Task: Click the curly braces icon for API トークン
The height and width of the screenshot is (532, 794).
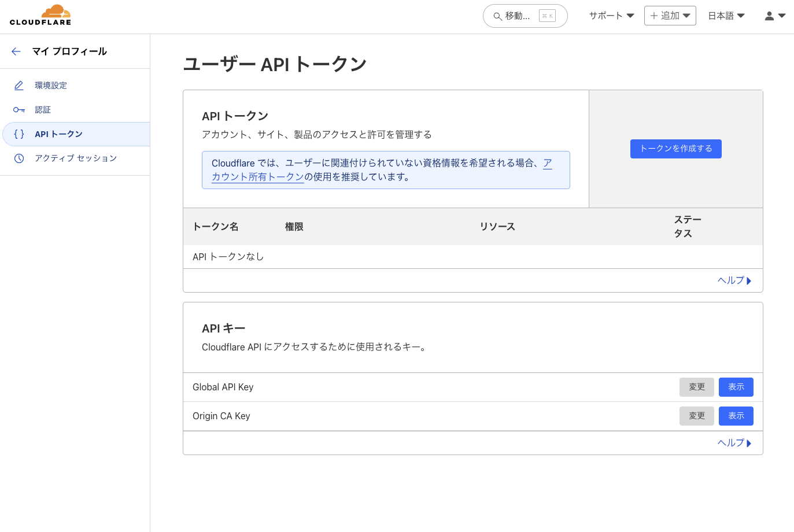Action: tap(18, 134)
